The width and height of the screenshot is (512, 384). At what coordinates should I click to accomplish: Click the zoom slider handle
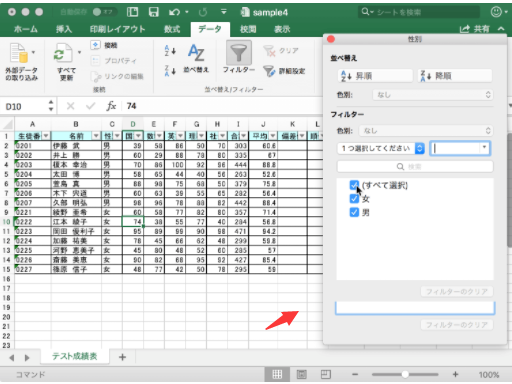point(405,374)
